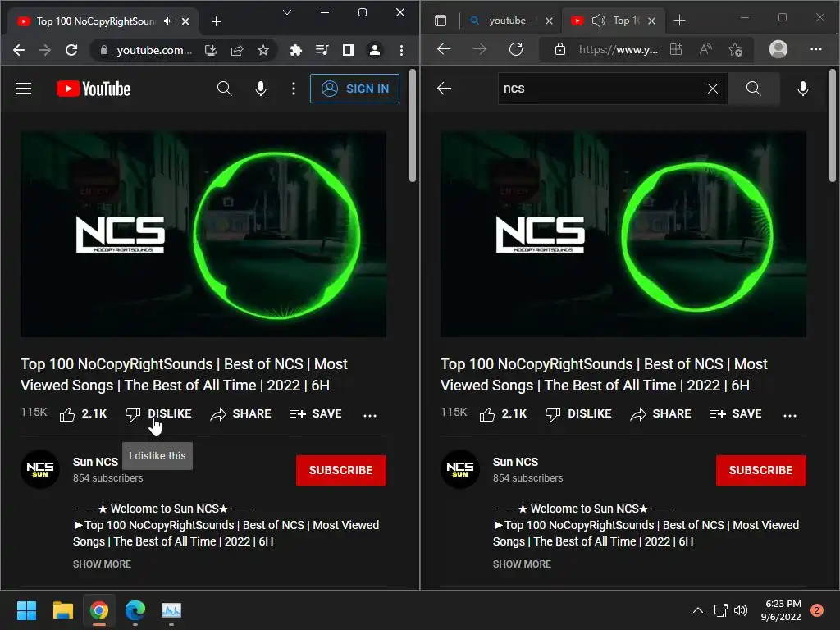
Task: Click Edge app available icon in address bar
Action: pos(676,49)
